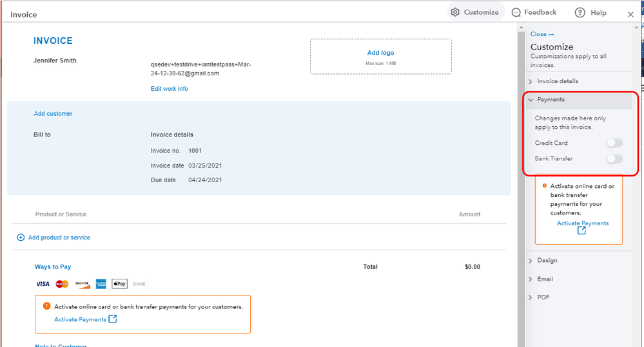Click the Add customer link
The height and width of the screenshot is (347, 644).
pyautogui.click(x=53, y=114)
